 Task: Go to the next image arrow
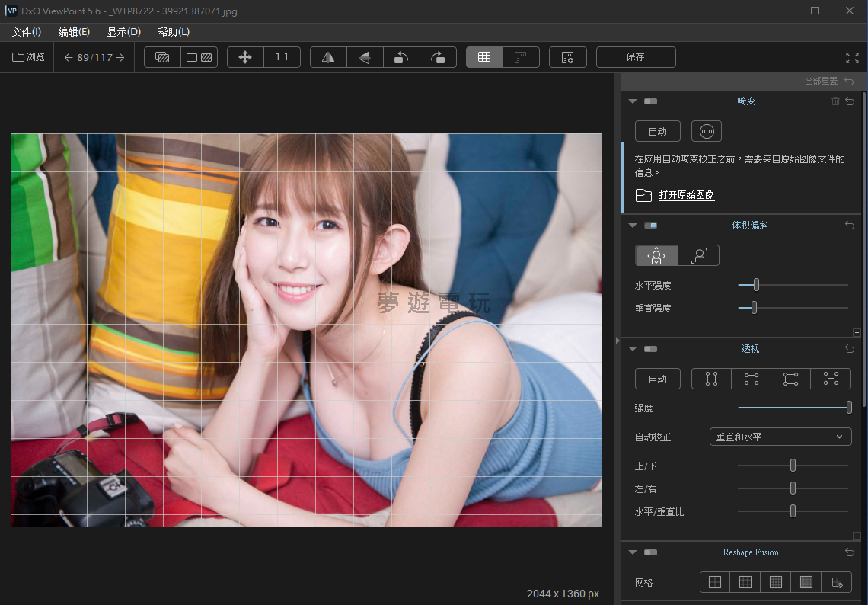(120, 57)
